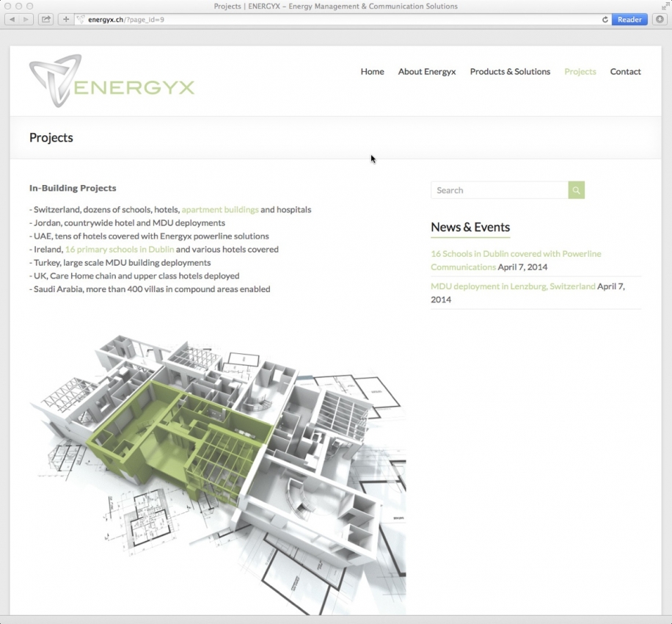672x624 pixels.
Task: Click the Energyx logo
Action: tap(112, 81)
